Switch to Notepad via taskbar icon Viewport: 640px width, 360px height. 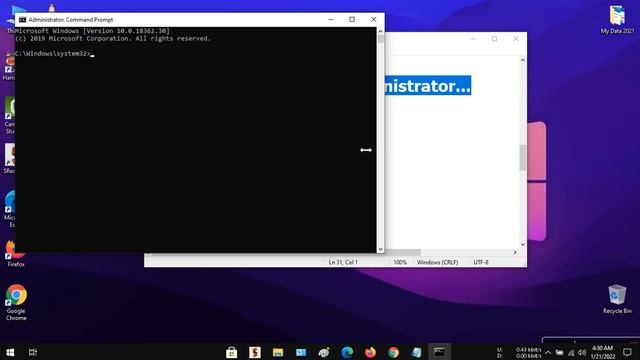tap(416, 352)
